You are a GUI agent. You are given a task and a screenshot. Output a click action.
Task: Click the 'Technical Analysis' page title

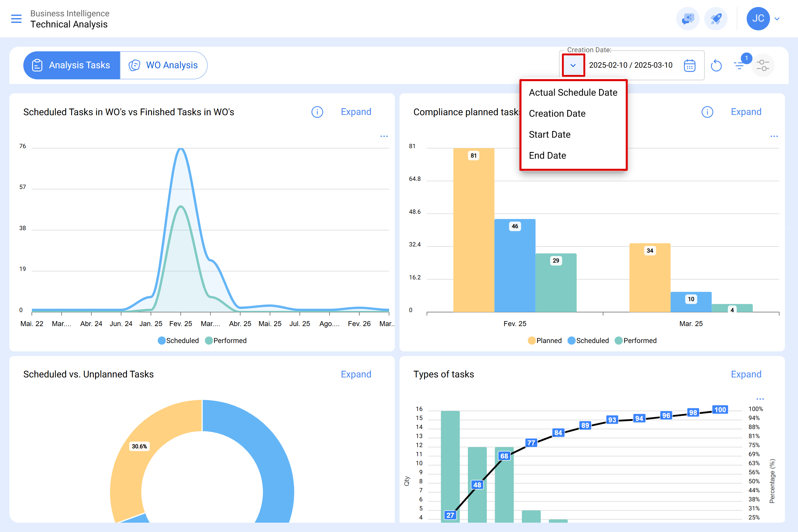tap(69, 24)
